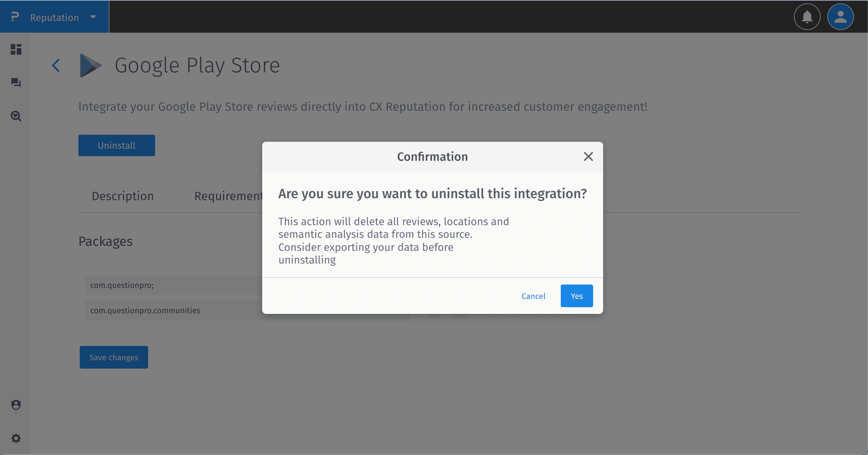
Task: Select the sentiment search icon in sidebar
Action: [15, 116]
